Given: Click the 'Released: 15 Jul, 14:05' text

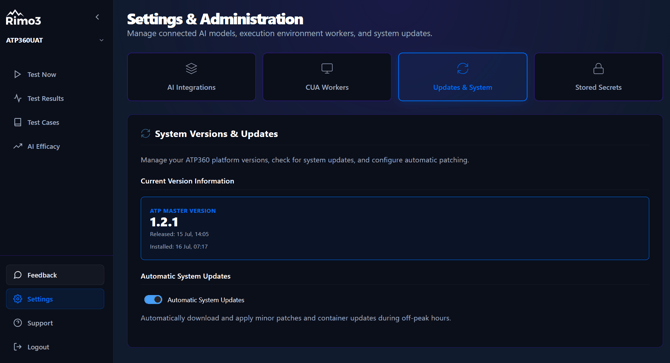Looking at the screenshot, I should tap(179, 234).
